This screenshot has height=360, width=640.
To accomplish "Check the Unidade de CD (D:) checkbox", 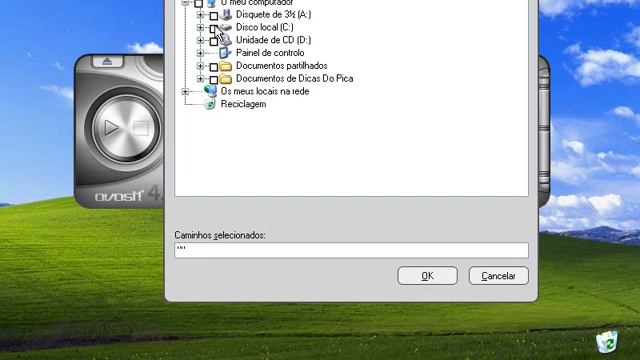I will coord(213,42).
